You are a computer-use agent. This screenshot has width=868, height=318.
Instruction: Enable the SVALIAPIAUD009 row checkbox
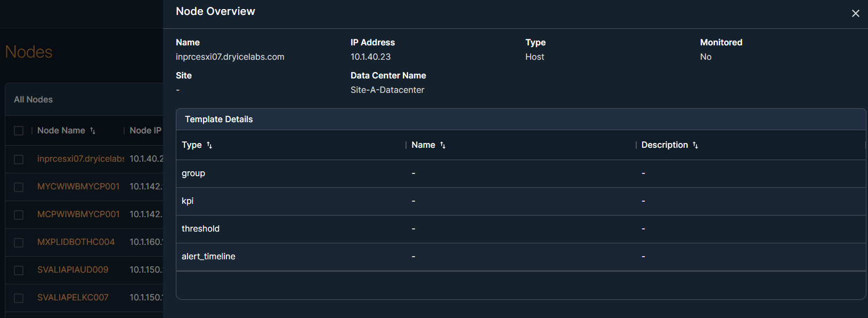click(x=19, y=270)
